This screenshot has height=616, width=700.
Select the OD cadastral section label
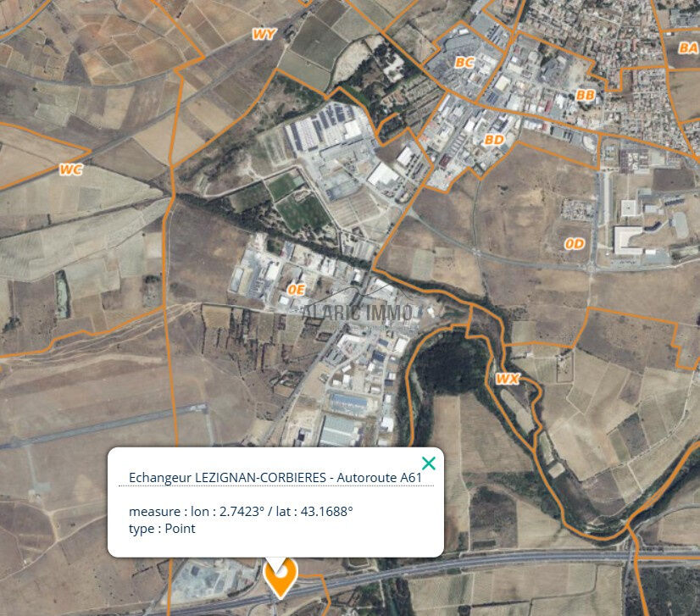pos(575,244)
